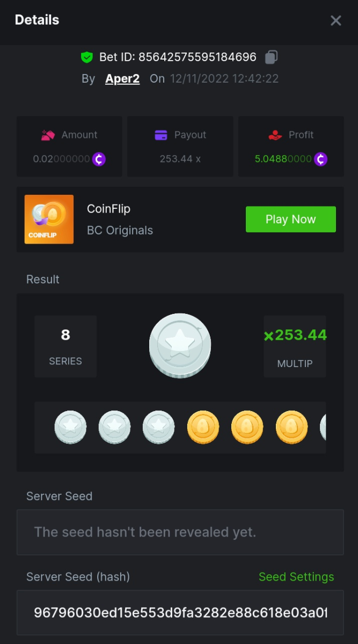This screenshot has height=644, width=358.
Task: Open the Aper2 user profile link
Action: pyautogui.click(x=122, y=78)
